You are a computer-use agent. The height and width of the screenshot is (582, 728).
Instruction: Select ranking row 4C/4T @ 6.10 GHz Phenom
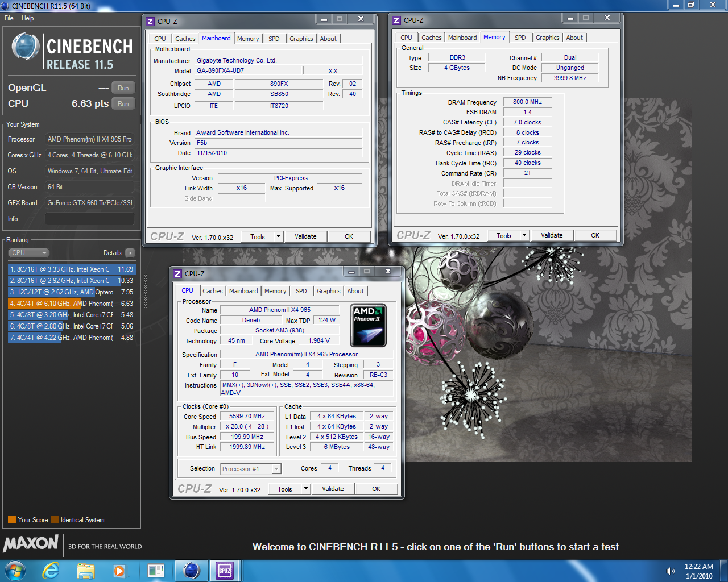click(72, 304)
